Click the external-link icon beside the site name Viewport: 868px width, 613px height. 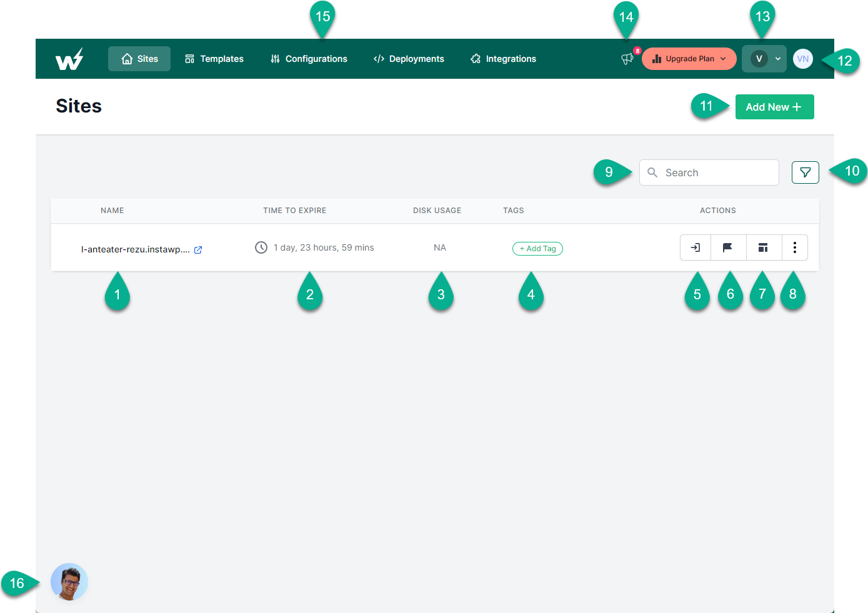pos(198,249)
